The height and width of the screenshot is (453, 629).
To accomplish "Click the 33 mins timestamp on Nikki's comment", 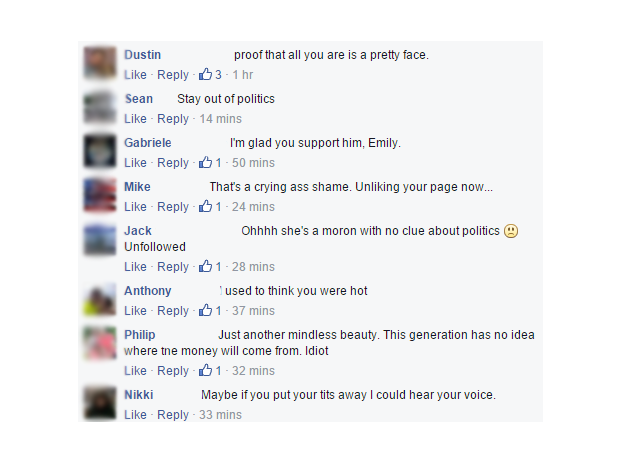I will point(221,414).
